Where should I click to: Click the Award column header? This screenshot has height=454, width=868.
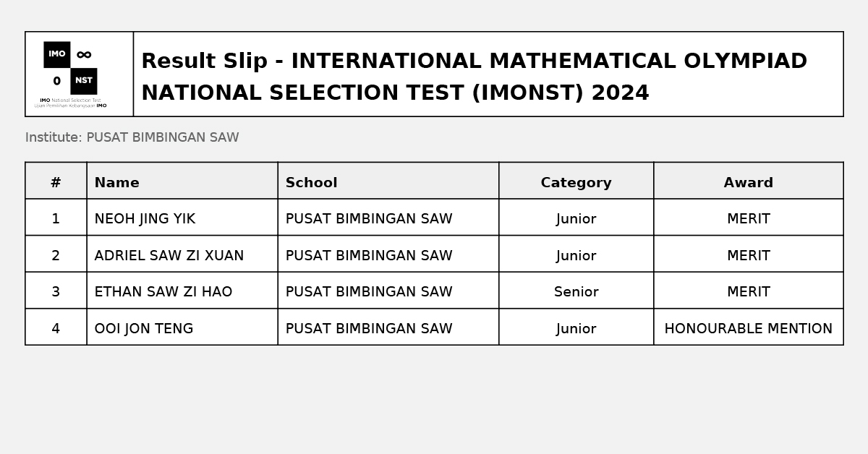click(748, 183)
